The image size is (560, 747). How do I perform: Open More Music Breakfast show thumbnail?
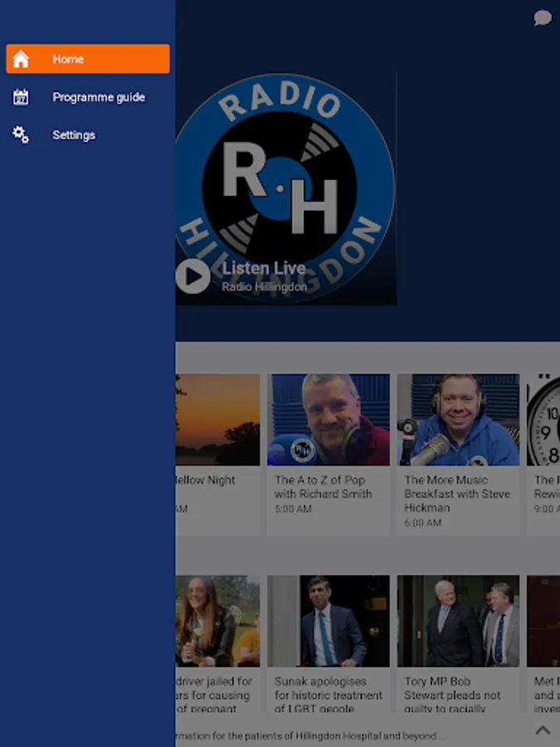(458, 420)
